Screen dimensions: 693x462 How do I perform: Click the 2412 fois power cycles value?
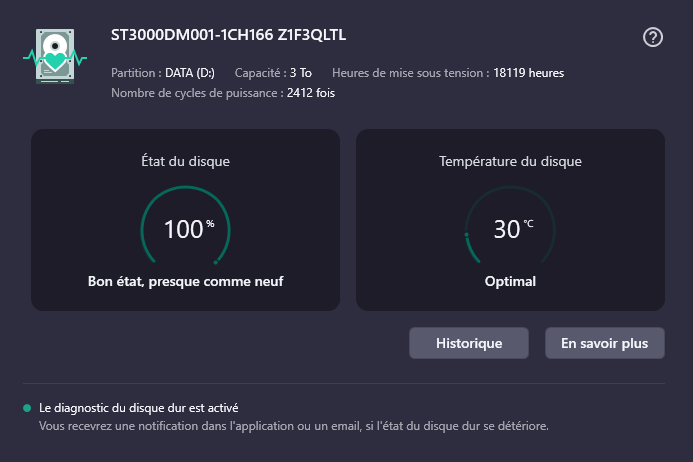[x=310, y=93]
